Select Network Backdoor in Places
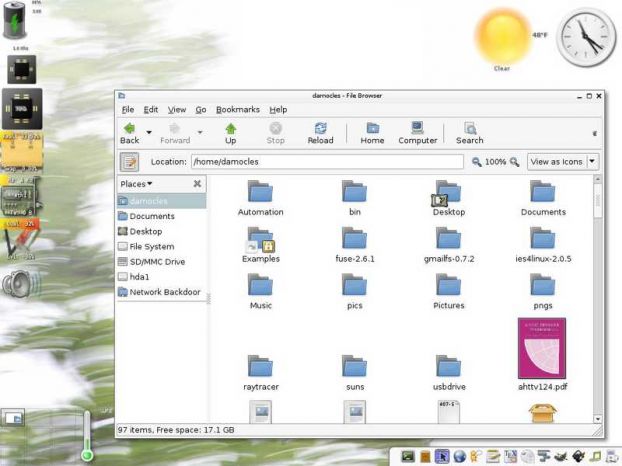622x466 pixels. [162, 292]
